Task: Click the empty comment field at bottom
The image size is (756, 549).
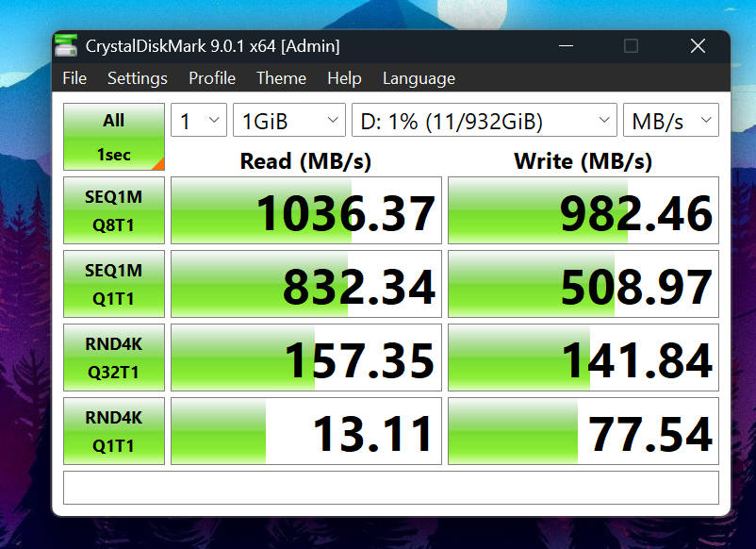Action: click(x=390, y=488)
